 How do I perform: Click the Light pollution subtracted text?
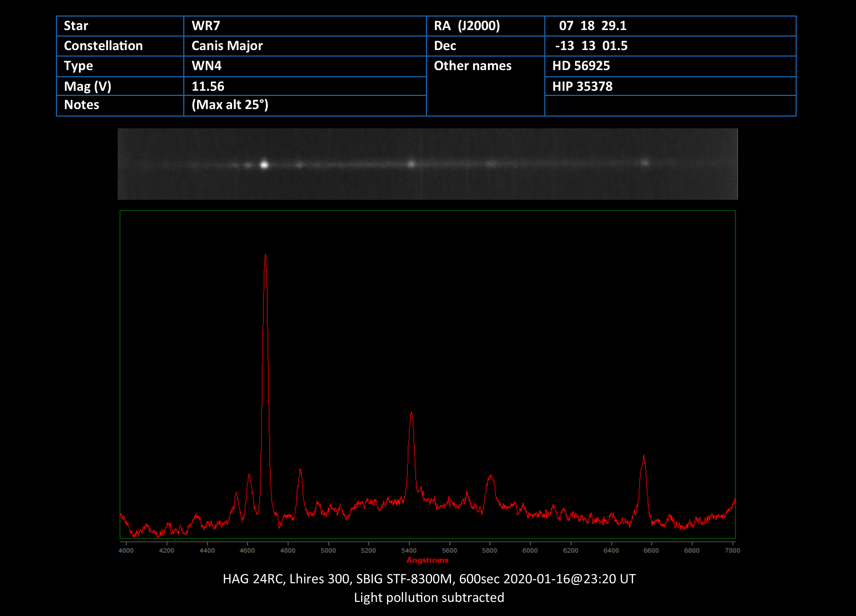point(429,597)
